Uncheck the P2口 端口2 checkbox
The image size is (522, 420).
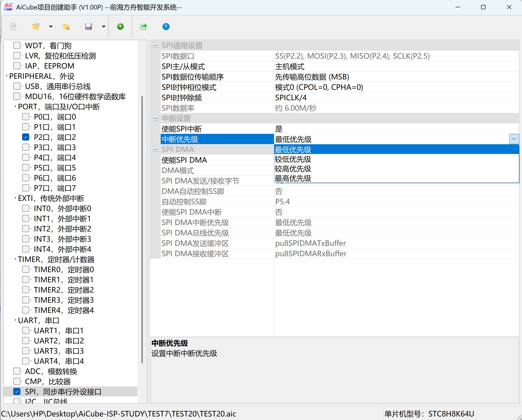[x=26, y=137]
